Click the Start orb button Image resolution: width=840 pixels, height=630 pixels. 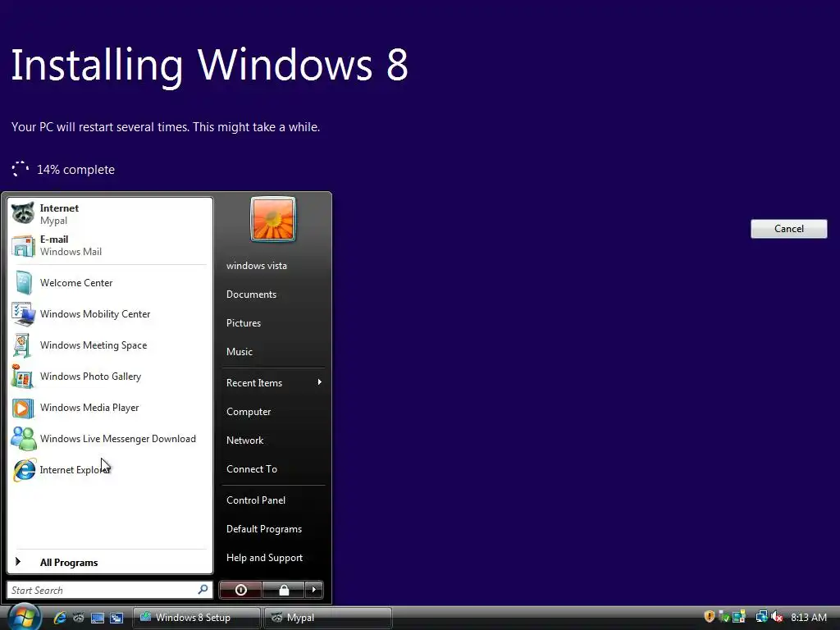24,617
